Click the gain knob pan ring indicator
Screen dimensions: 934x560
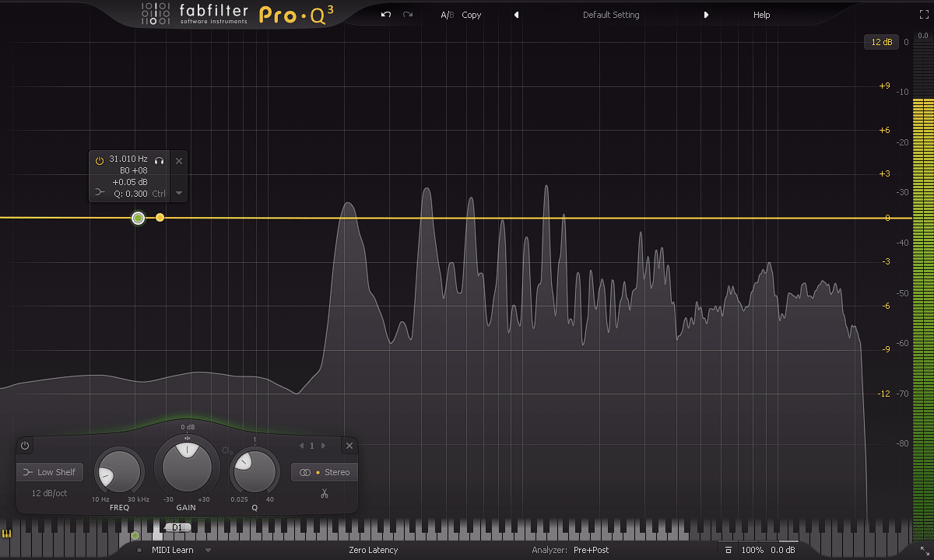click(x=187, y=439)
